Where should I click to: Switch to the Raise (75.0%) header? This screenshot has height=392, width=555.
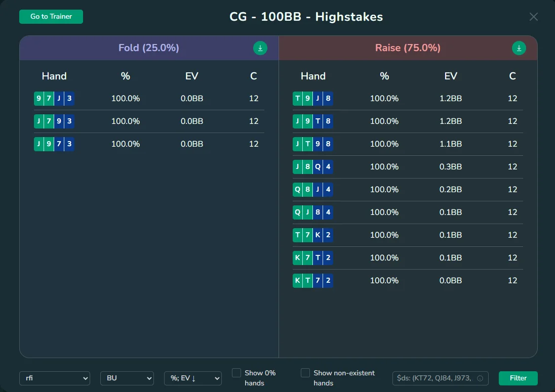[x=407, y=48]
